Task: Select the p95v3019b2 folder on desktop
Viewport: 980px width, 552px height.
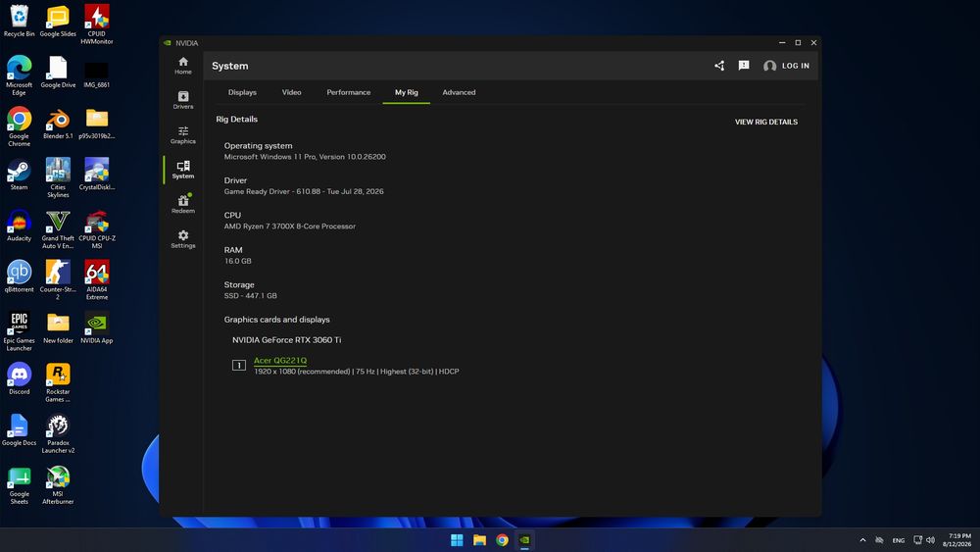Action: 97,124
